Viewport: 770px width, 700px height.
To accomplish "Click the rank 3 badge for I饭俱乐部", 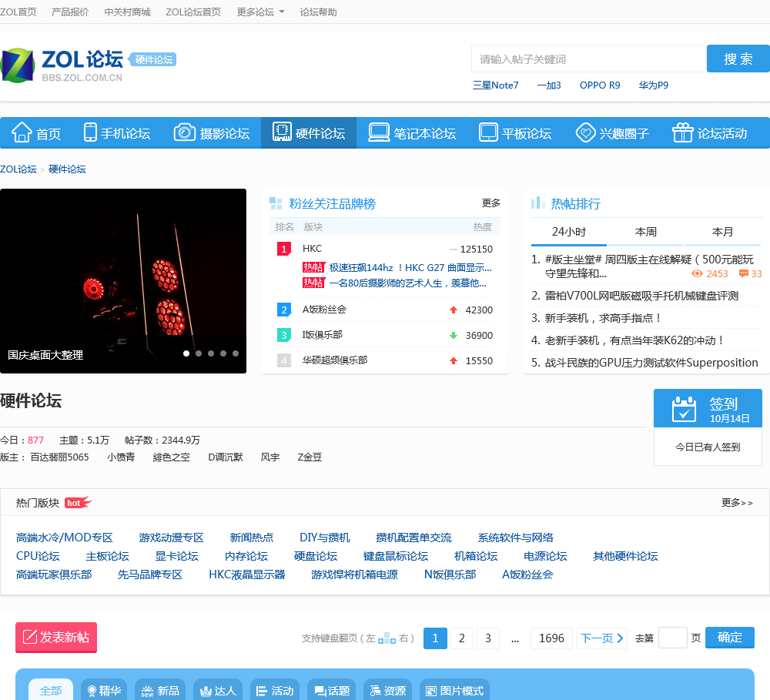I will (284, 336).
